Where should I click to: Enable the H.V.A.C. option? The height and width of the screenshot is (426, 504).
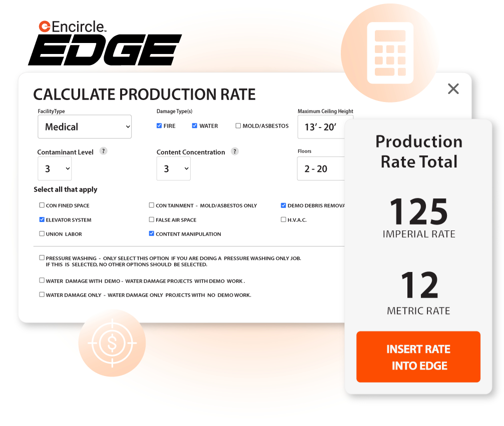point(283,219)
